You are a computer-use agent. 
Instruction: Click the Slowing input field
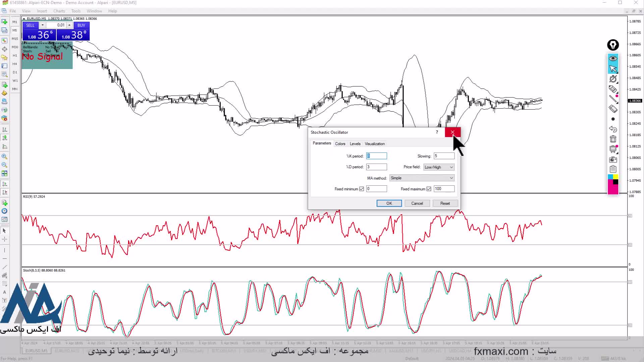click(x=444, y=156)
